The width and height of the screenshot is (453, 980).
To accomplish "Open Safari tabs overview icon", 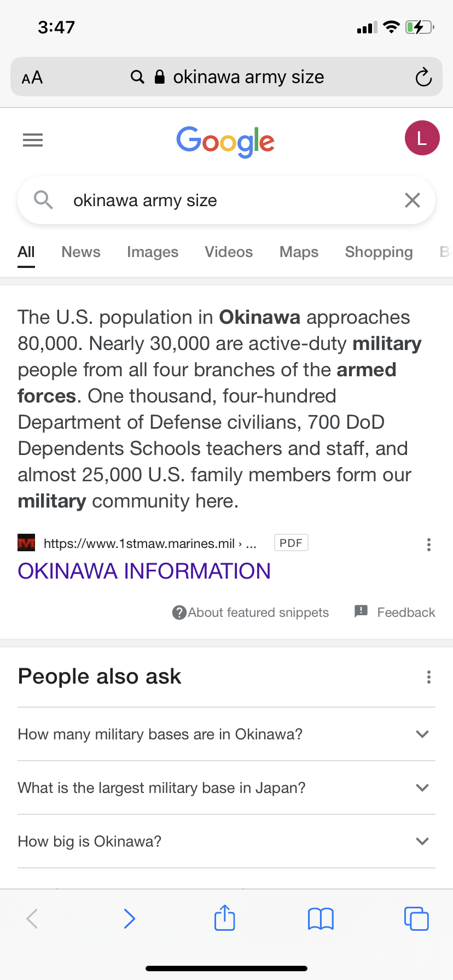I will (x=416, y=918).
